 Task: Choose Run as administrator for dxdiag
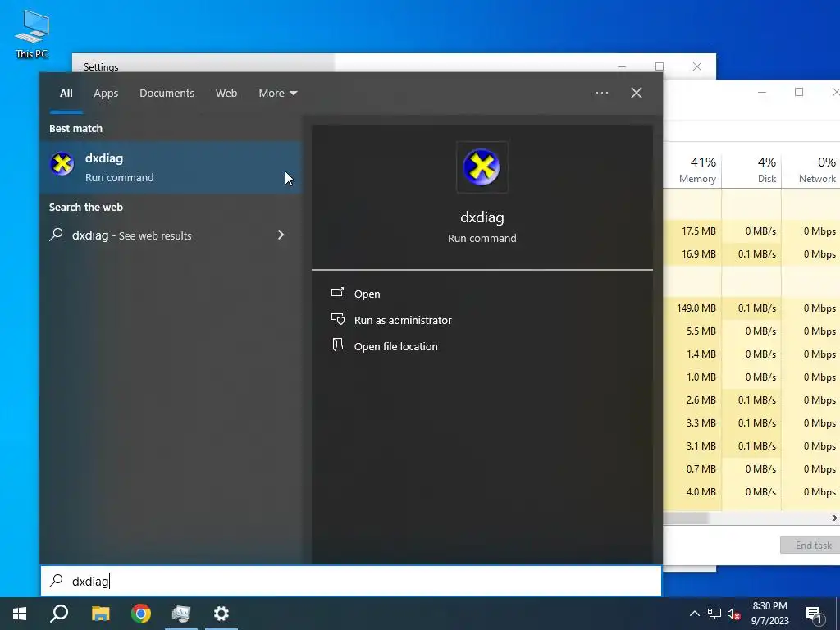[403, 320]
